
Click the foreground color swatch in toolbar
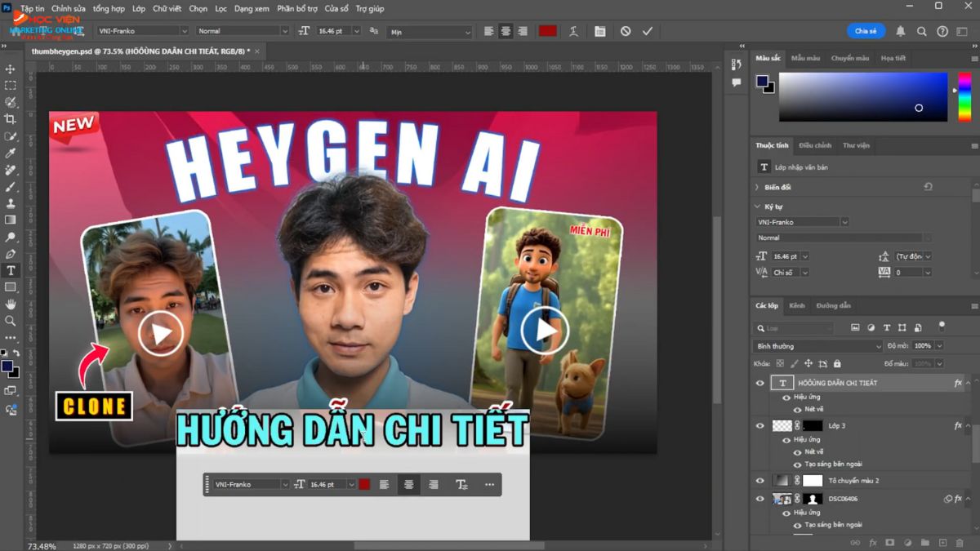click(x=7, y=367)
